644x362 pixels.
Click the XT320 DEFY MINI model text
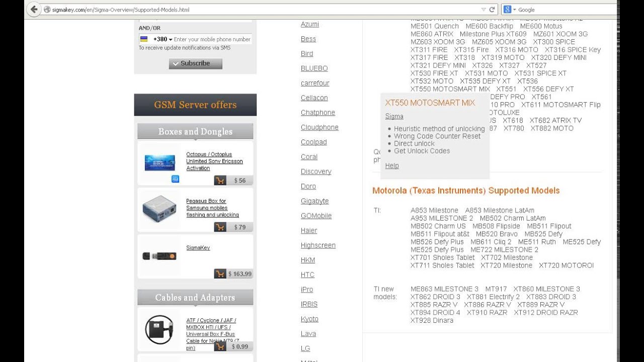(558, 57)
